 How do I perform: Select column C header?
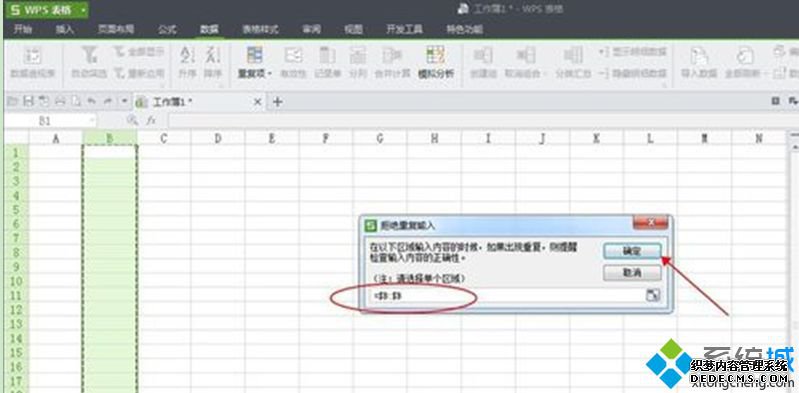click(x=164, y=138)
